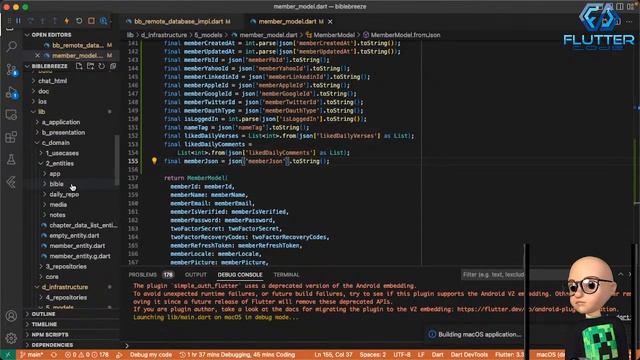Open widget inspector from debug toolbar

click(104, 21)
